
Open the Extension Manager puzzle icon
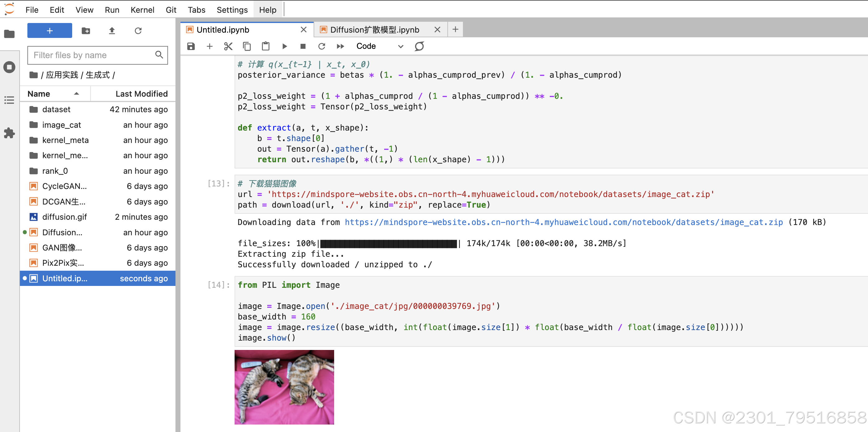(9, 133)
